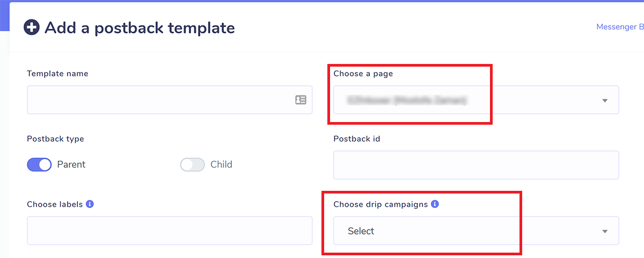Enable the Child postback type switch
This screenshot has height=258, width=644.
[x=192, y=164]
